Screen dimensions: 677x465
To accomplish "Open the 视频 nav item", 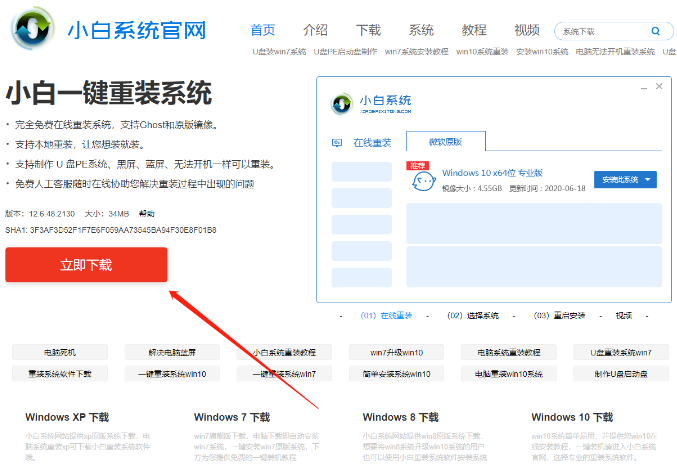I will click(527, 30).
